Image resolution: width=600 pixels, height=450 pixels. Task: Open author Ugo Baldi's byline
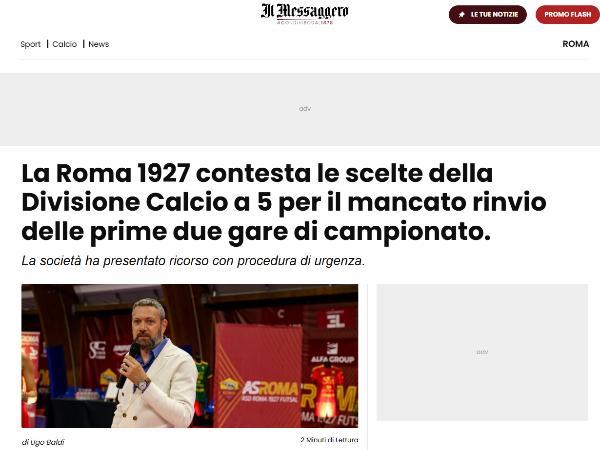pos(43,442)
